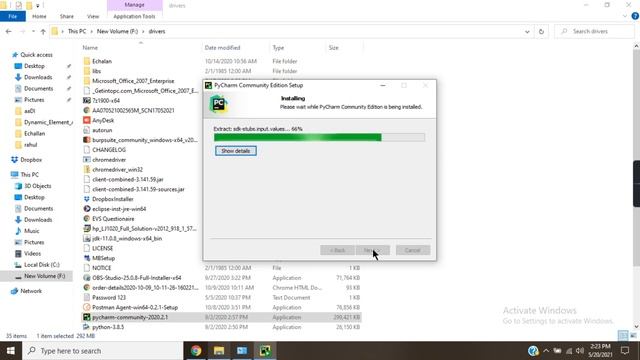Show hidden system tray icons

[546, 351]
